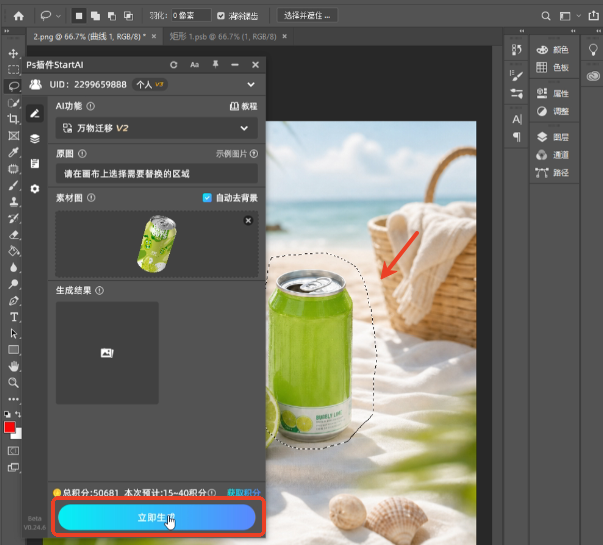Switch foreground and background colors

(18, 414)
